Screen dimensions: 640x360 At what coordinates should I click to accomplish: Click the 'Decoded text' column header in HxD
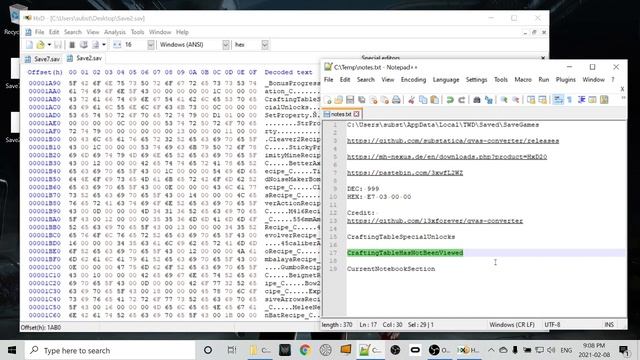pyautogui.click(x=288, y=72)
